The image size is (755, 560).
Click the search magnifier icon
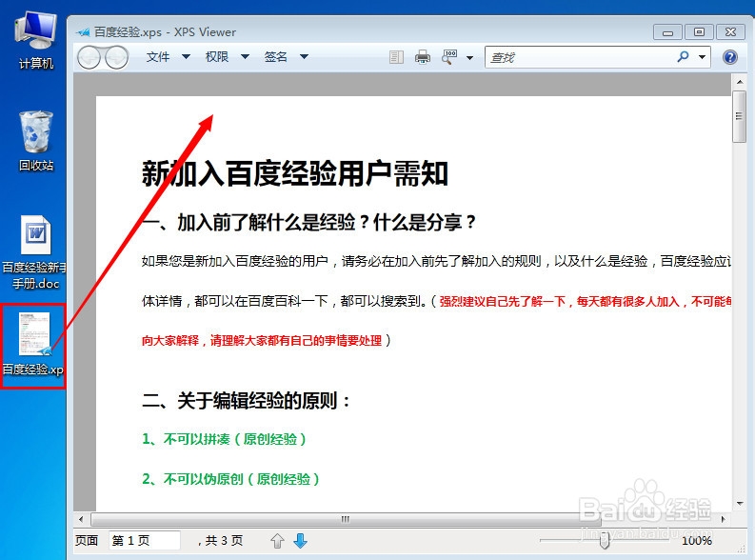point(683,57)
